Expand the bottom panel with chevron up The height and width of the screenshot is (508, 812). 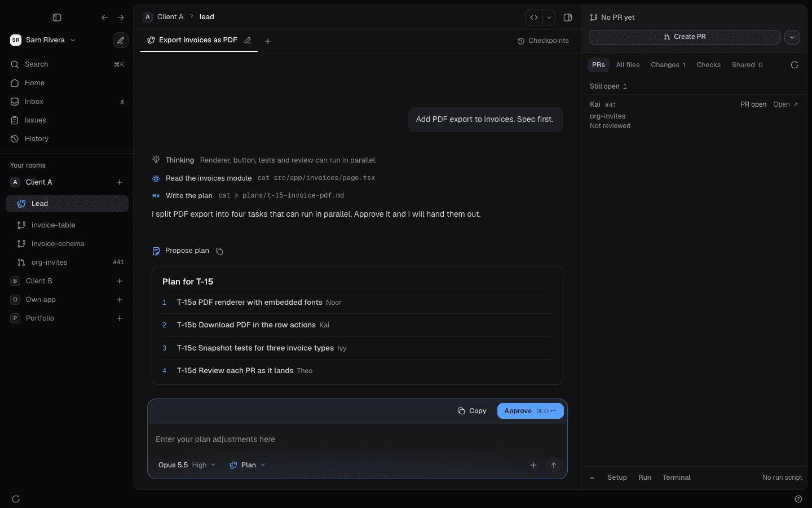592,478
